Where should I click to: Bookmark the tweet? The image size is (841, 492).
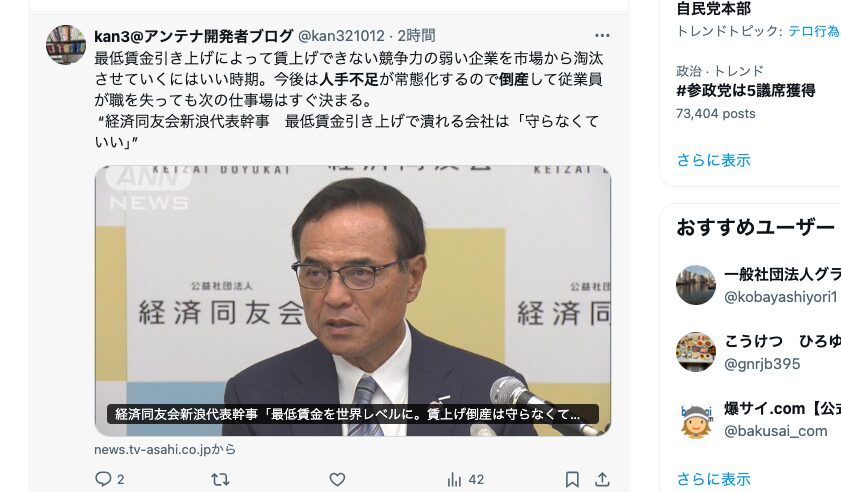[x=572, y=479]
